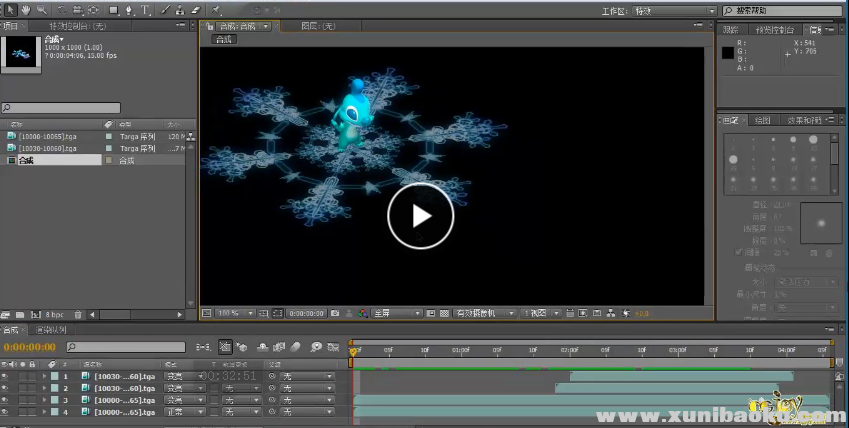Select the Rectangle shape tool
The width and height of the screenshot is (849, 428).
point(112,10)
